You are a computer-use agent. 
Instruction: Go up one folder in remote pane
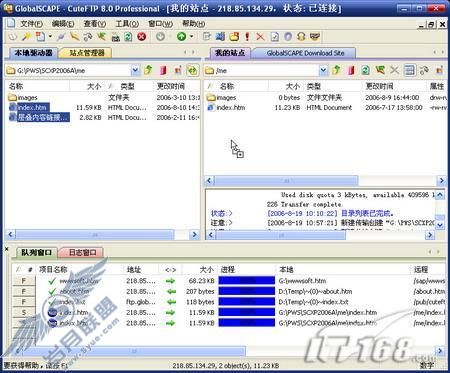pos(336,70)
